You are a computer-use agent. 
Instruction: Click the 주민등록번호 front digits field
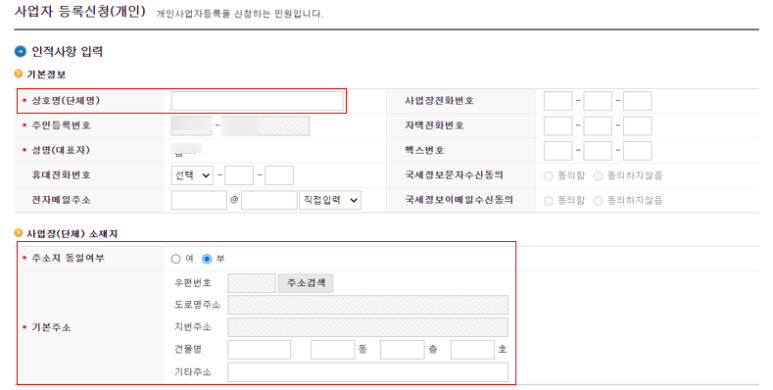pyautogui.click(x=191, y=126)
